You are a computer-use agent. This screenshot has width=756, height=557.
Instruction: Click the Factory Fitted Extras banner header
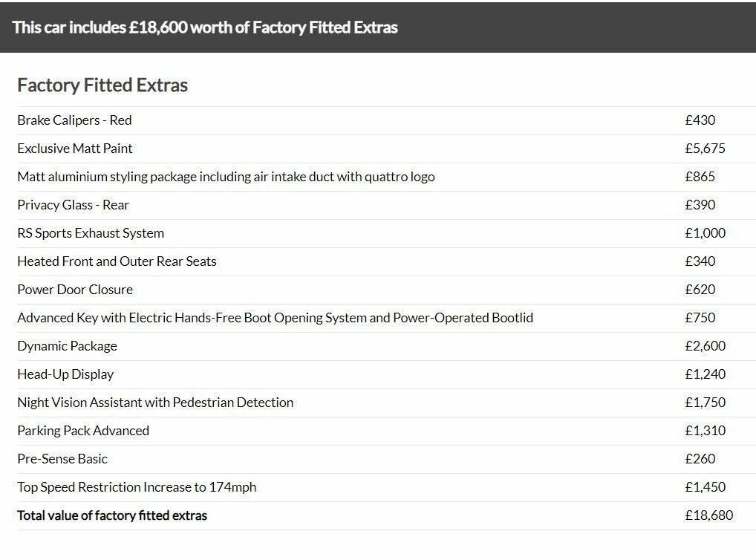coord(378,27)
